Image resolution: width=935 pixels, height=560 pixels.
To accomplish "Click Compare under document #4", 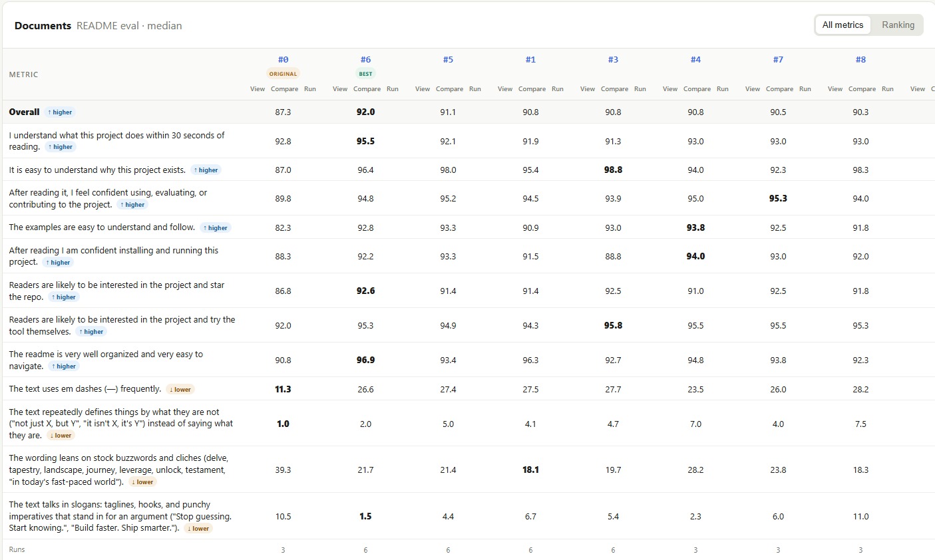I will [697, 89].
